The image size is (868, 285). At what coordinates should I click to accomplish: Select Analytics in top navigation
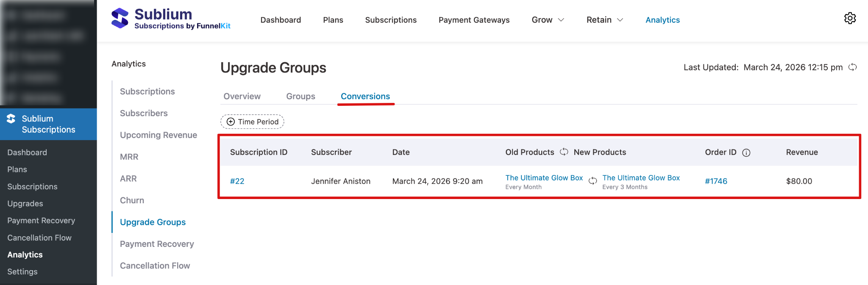(x=662, y=20)
